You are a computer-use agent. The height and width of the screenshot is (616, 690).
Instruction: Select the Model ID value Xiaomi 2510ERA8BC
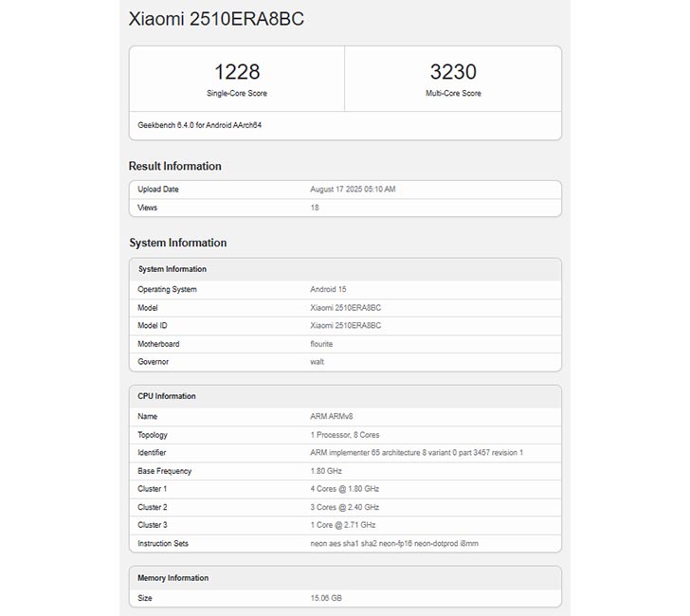(x=345, y=326)
